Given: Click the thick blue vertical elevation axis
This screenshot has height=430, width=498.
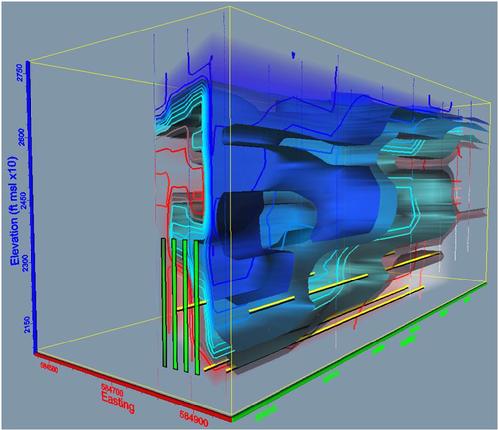Looking at the screenshot, I should pyautogui.click(x=32, y=207).
